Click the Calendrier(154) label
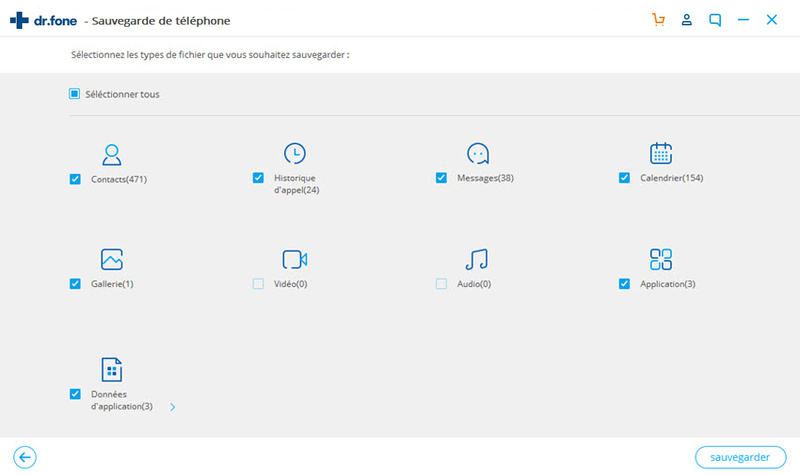This screenshot has height=475, width=800. (x=671, y=178)
